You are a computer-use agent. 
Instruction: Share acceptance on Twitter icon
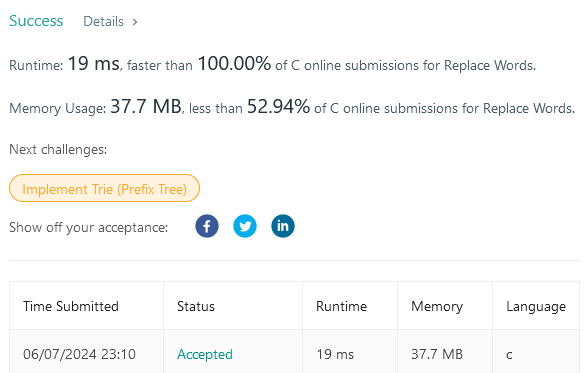(245, 226)
